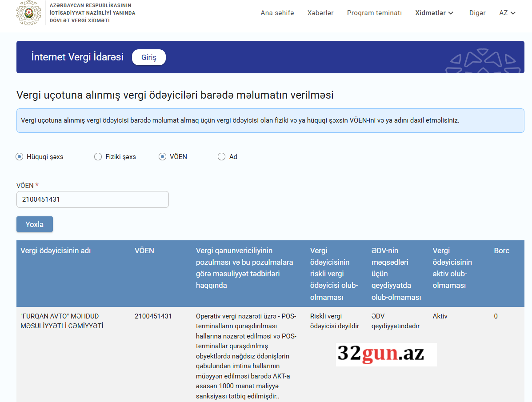The height and width of the screenshot is (402, 532).
Task: Open the AZ language selector
Action: pos(507,13)
